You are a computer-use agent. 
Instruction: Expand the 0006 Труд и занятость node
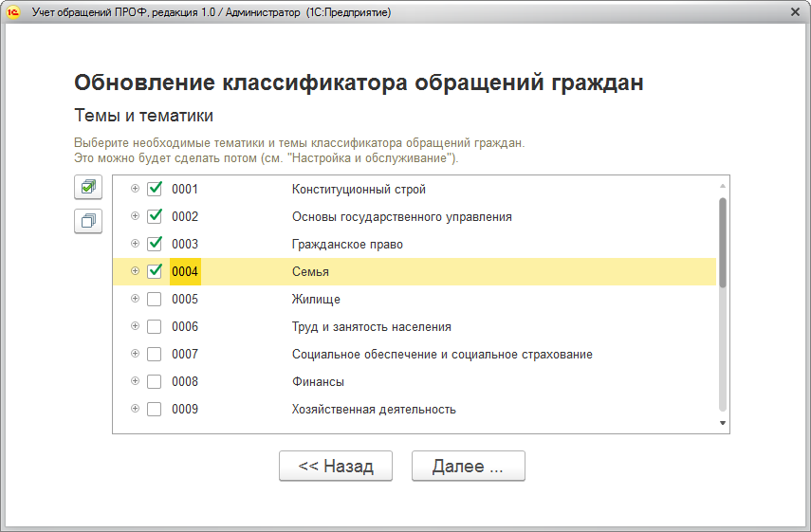[135, 327]
